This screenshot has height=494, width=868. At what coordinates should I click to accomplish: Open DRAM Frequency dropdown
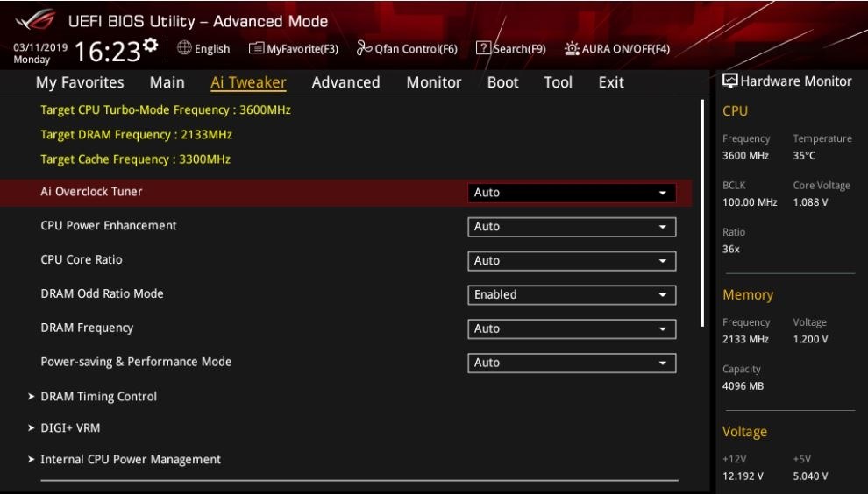tap(572, 328)
